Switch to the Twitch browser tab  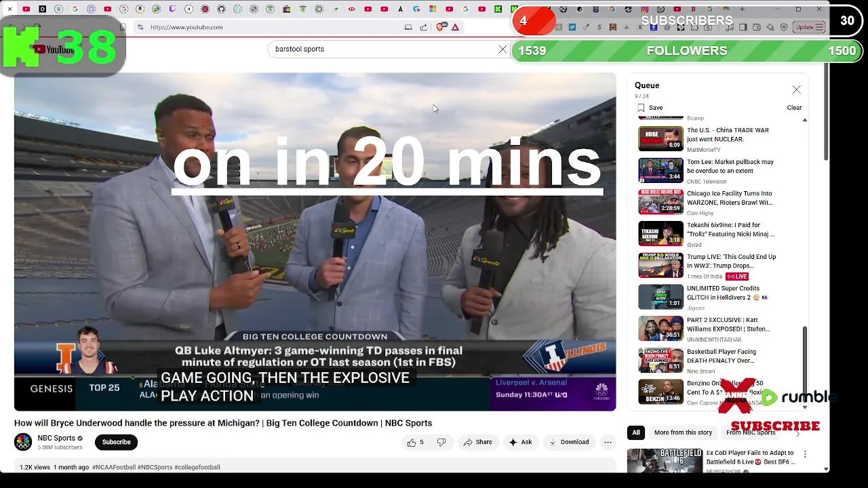click(x=172, y=9)
